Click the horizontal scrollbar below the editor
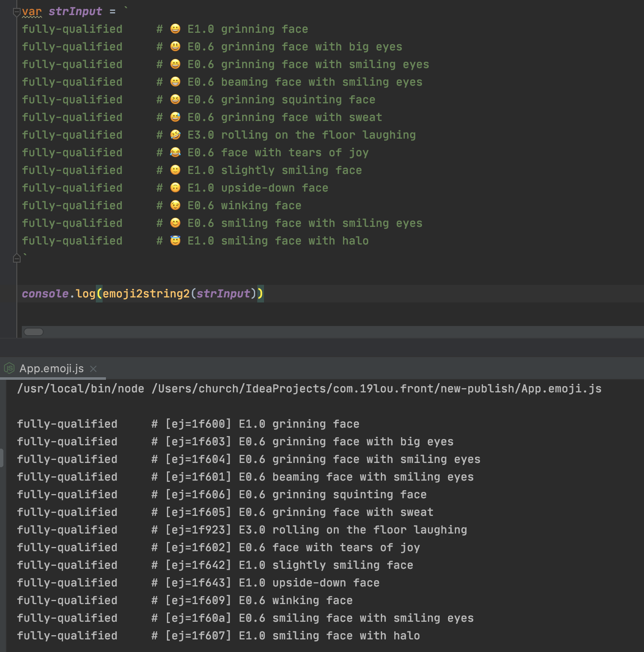 34,332
